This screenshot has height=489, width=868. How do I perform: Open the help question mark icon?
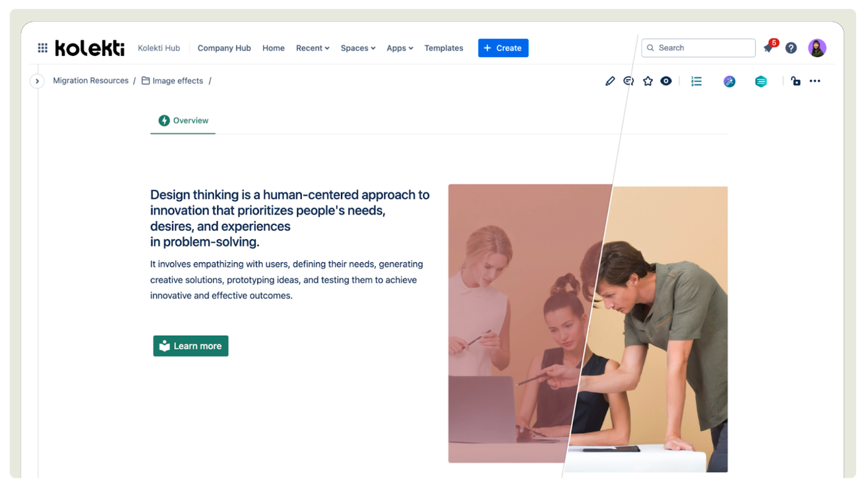point(791,48)
